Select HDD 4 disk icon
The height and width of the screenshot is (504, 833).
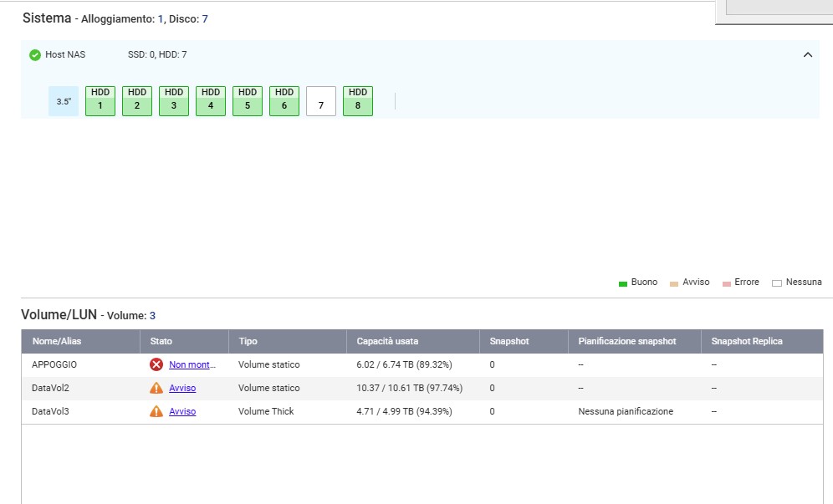(211, 100)
